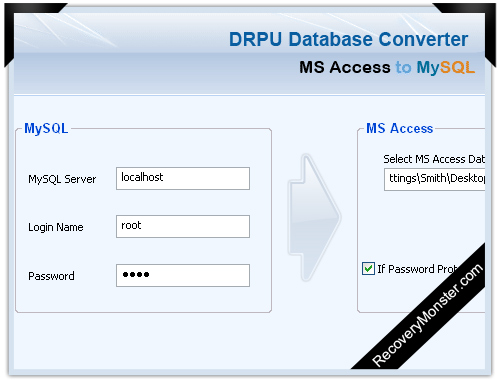Click the 'MySQL' group heading
500x380 pixels.
pyautogui.click(x=46, y=128)
